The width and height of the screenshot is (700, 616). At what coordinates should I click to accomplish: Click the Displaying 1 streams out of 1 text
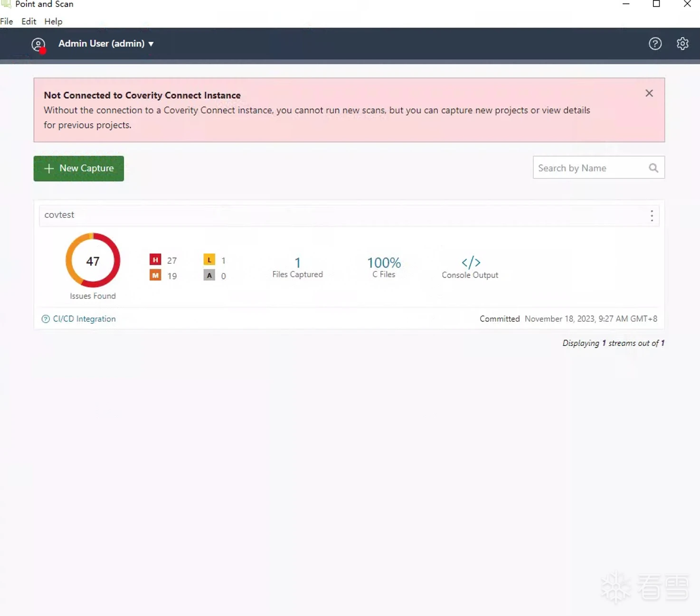[613, 343]
